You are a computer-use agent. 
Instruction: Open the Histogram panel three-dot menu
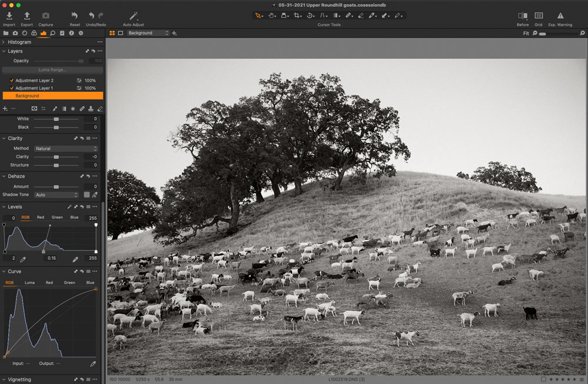point(100,42)
